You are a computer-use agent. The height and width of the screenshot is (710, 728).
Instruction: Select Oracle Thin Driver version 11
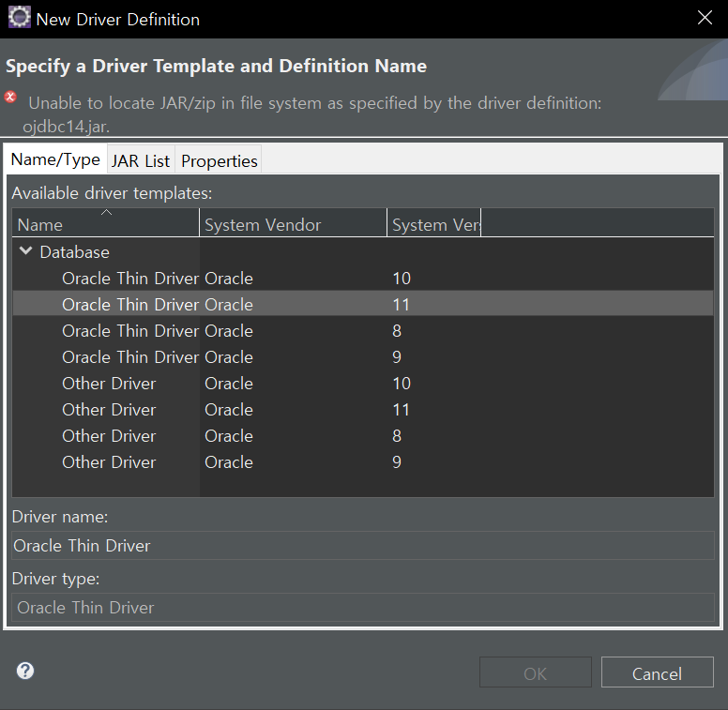pos(363,305)
